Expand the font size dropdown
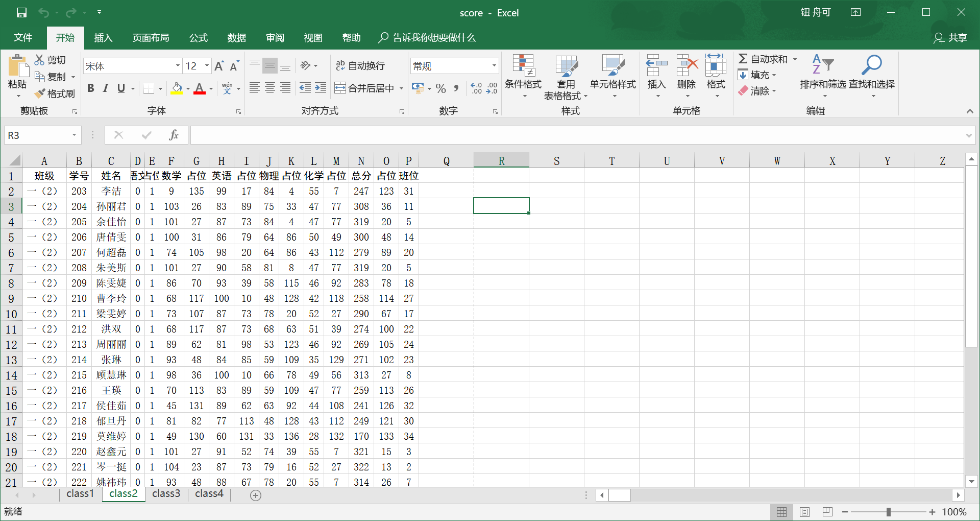Viewport: 980px width, 521px height. 207,66
